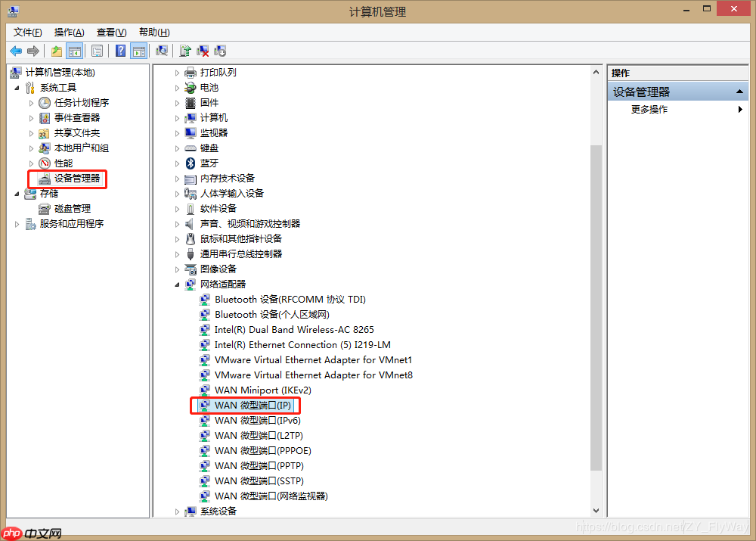Click the Update driver software toolbar icon
756x541 pixels.
pyautogui.click(x=184, y=50)
